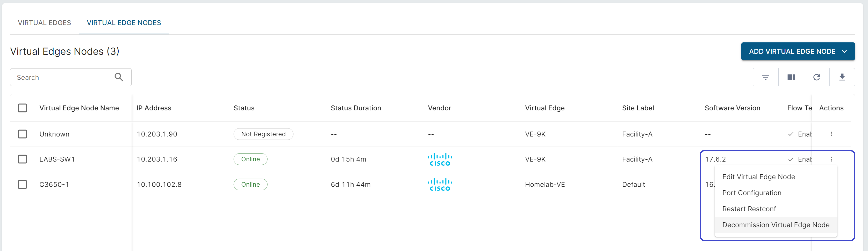Click the search magnifier icon
Viewport: 868px width, 251px height.
119,77
